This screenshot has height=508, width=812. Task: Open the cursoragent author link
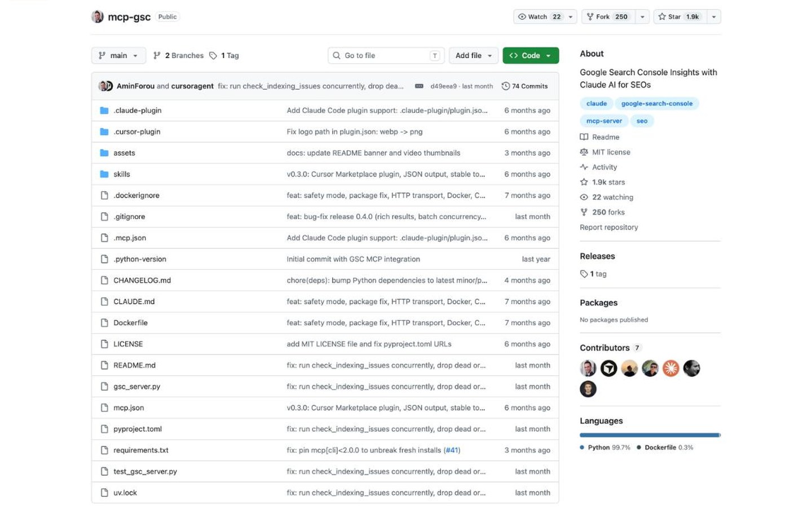click(x=192, y=86)
